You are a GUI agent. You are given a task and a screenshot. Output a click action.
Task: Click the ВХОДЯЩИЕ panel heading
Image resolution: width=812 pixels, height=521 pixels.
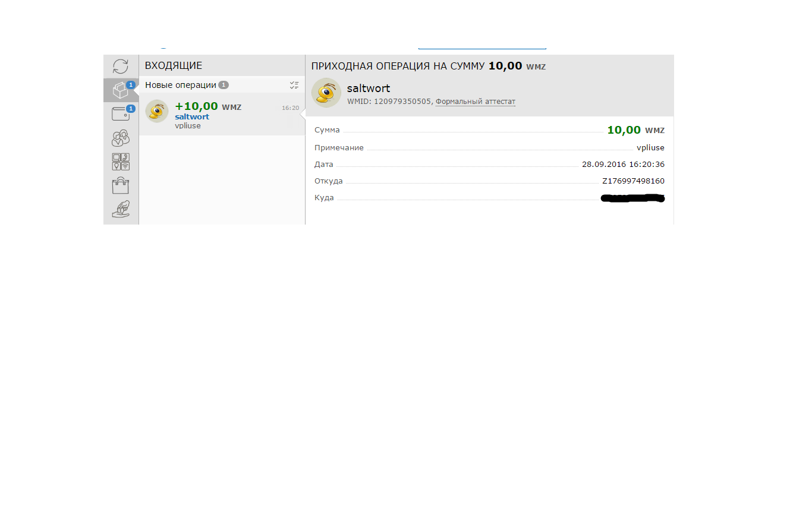coord(174,66)
